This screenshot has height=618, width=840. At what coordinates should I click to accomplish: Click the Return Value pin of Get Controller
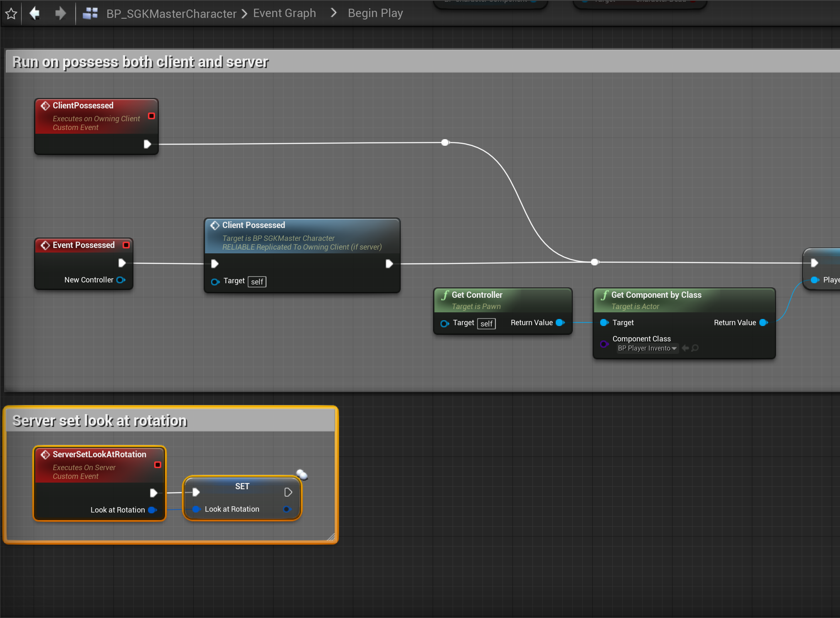[x=560, y=323]
